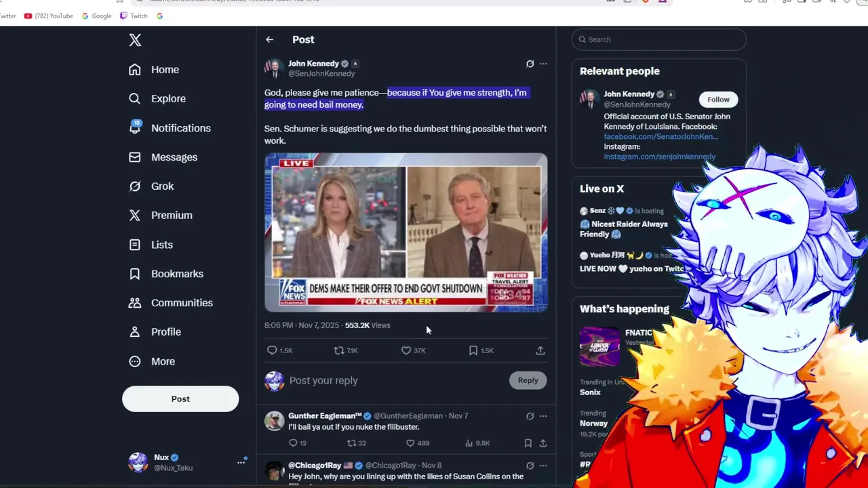Image resolution: width=868 pixels, height=488 pixels.
Task: Open the @SenJohnKennedy handle in the post header
Action: tap(321, 73)
